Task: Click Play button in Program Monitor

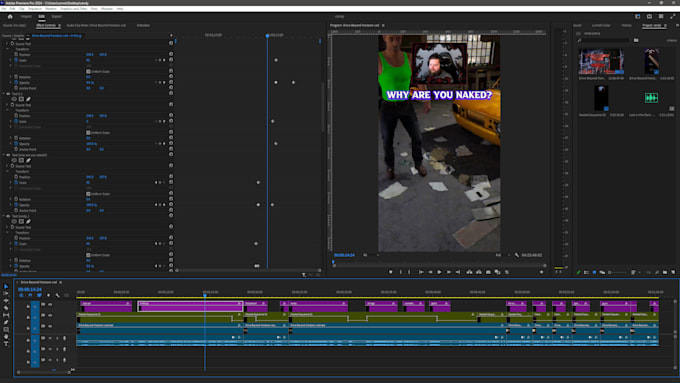Action: pyautogui.click(x=439, y=272)
